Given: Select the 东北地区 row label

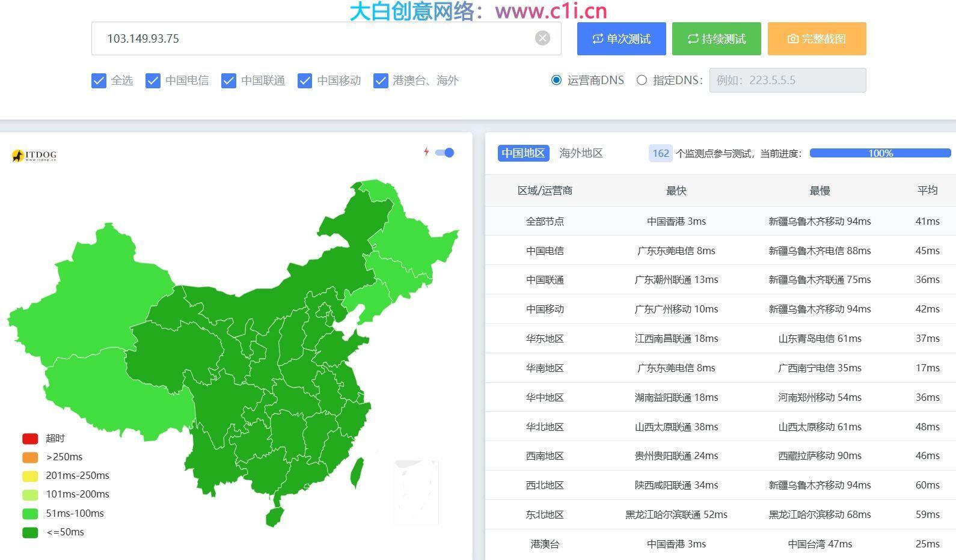Looking at the screenshot, I should point(545,514).
